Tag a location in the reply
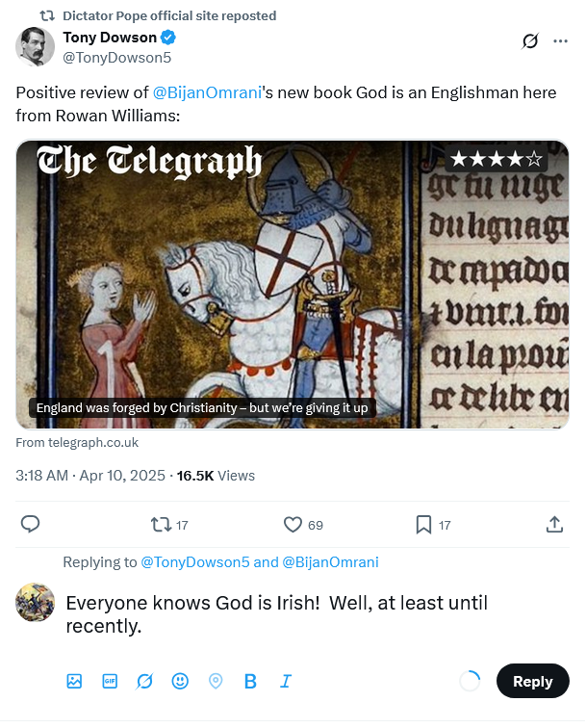This screenshot has height=728, width=586. (x=216, y=681)
